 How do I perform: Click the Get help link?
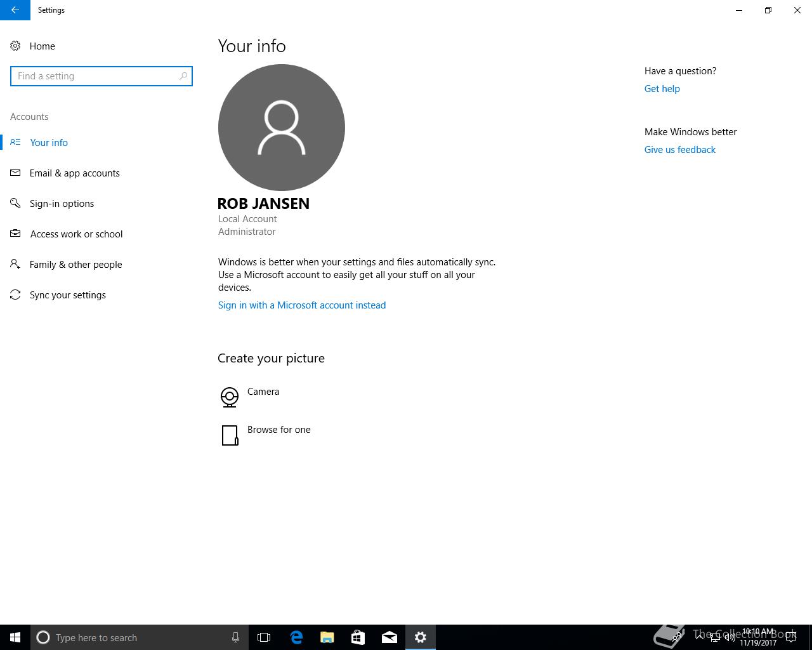click(662, 89)
